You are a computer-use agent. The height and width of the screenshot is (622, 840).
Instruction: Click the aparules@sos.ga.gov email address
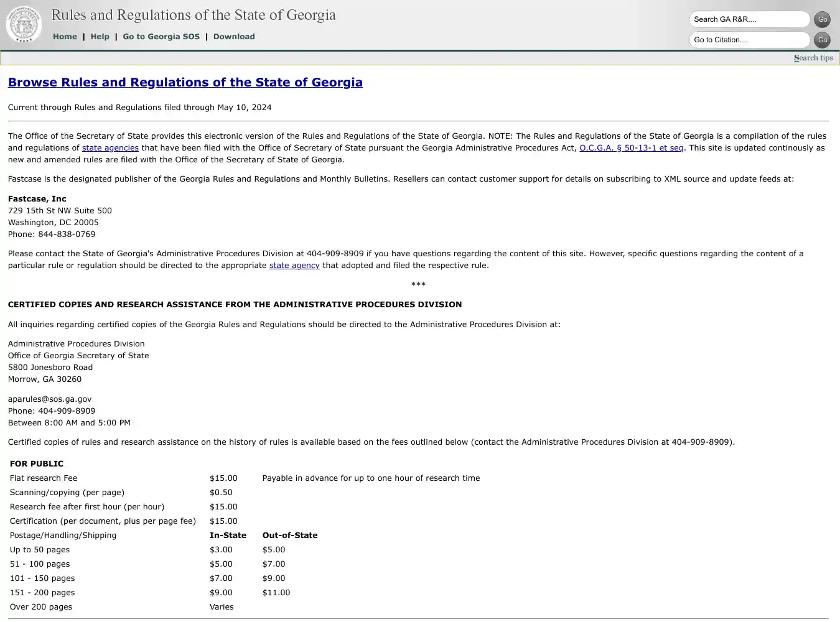click(x=50, y=399)
